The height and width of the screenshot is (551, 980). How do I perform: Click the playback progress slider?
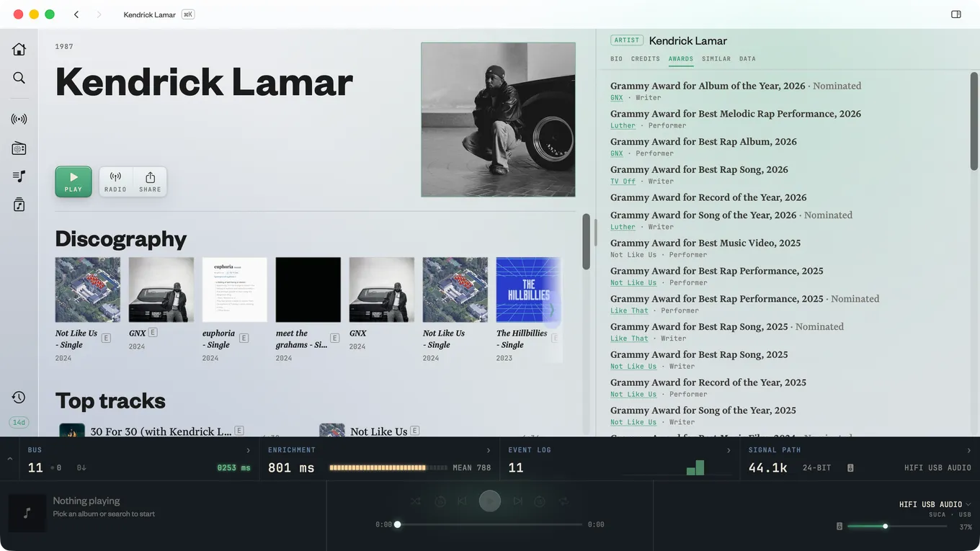coord(489,524)
